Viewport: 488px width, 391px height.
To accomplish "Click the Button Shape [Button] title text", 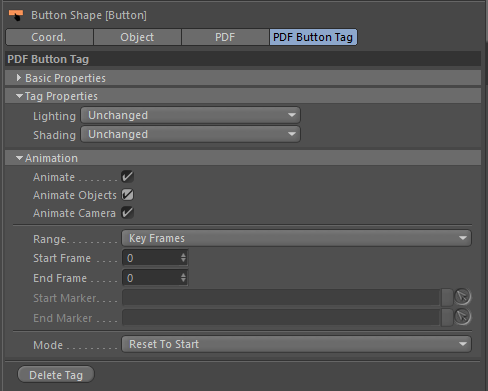I will (89, 15).
